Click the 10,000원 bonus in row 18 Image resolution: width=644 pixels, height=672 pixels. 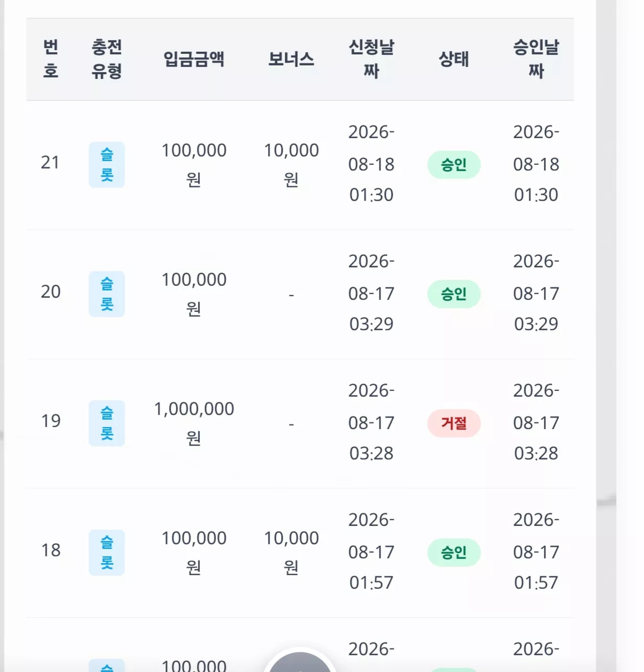pyautogui.click(x=291, y=552)
